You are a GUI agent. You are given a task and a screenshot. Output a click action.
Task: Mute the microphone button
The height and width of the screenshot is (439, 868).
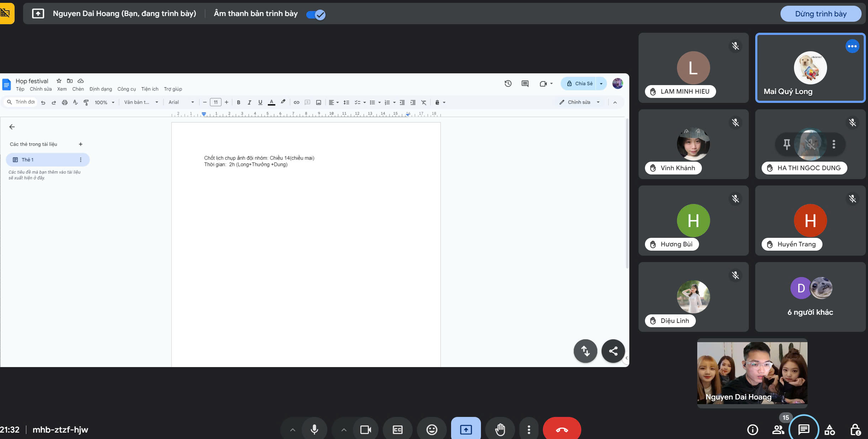(x=314, y=429)
